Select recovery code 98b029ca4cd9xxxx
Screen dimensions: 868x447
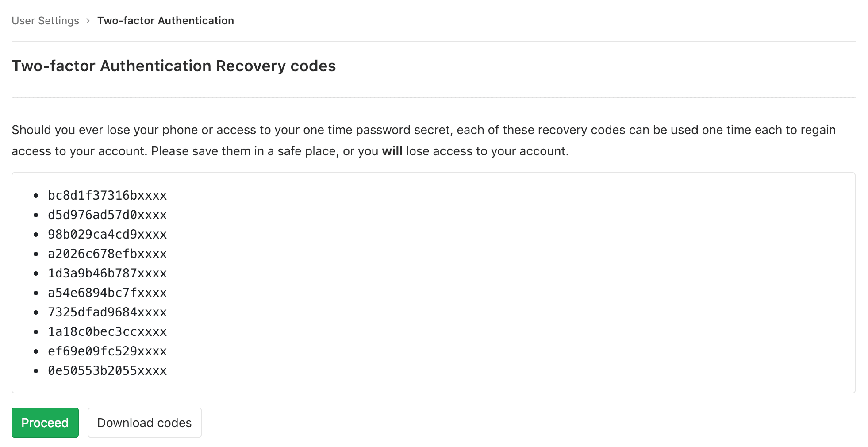pyautogui.click(x=108, y=234)
